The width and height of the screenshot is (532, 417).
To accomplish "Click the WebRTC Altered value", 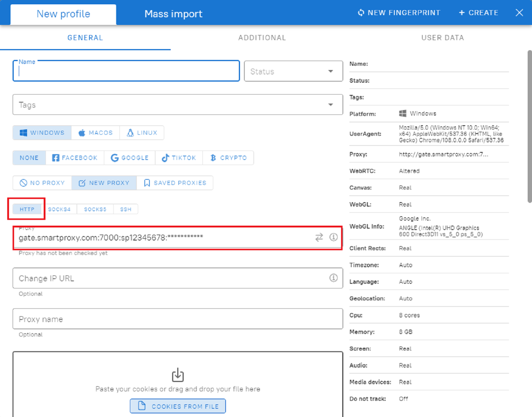I will 409,171.
